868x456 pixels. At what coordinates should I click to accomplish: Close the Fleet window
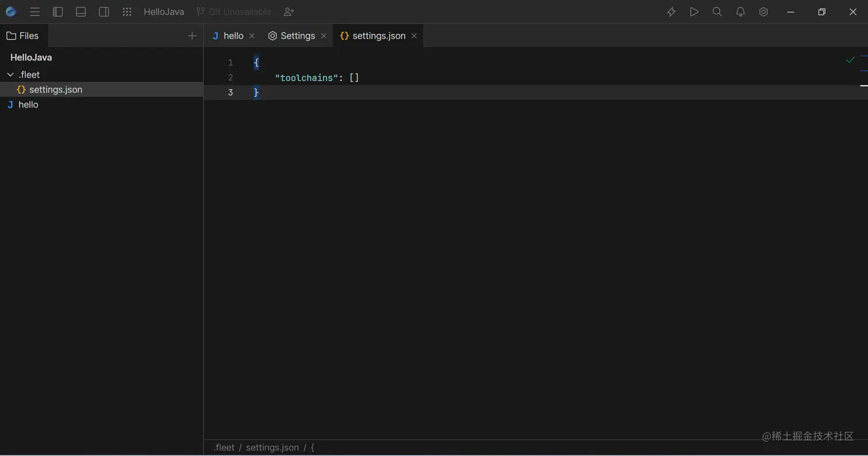[x=852, y=11]
